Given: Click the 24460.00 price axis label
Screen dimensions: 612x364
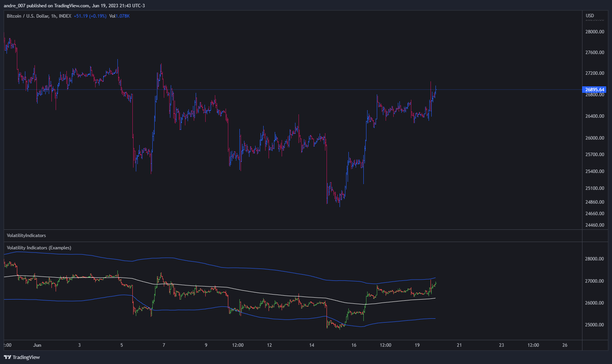Looking at the screenshot, I should click(595, 225).
